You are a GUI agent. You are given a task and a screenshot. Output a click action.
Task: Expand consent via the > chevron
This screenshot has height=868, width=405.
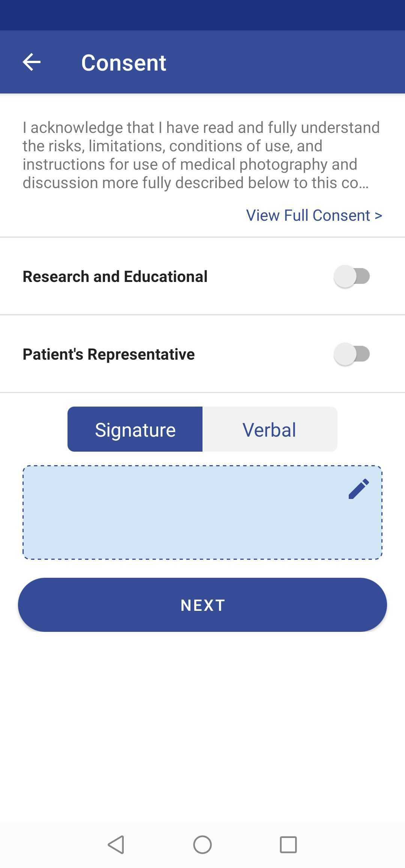point(378,216)
